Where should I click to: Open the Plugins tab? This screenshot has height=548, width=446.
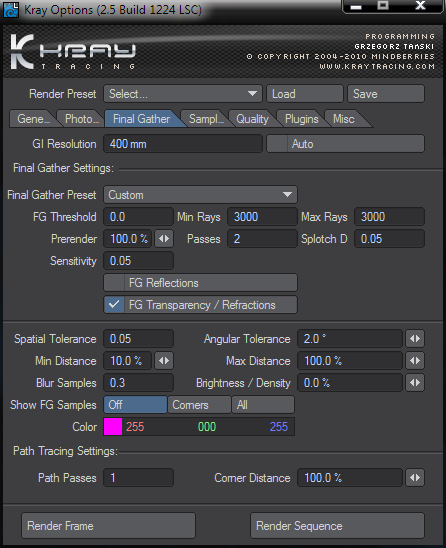pyautogui.click(x=301, y=119)
